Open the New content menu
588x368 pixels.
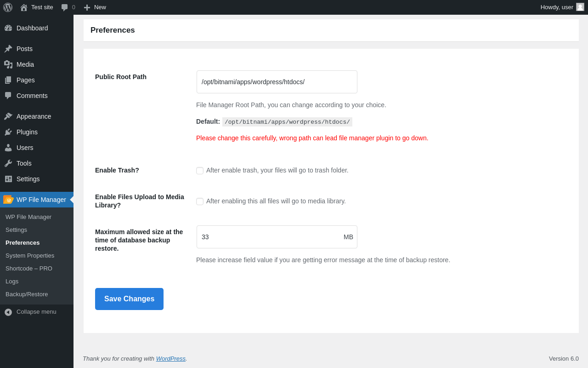click(x=95, y=7)
